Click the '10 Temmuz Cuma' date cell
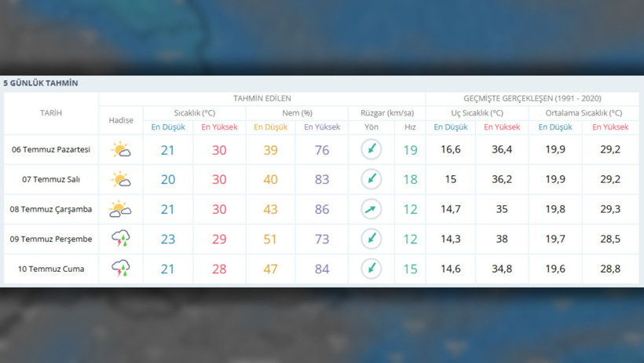 [51, 269]
